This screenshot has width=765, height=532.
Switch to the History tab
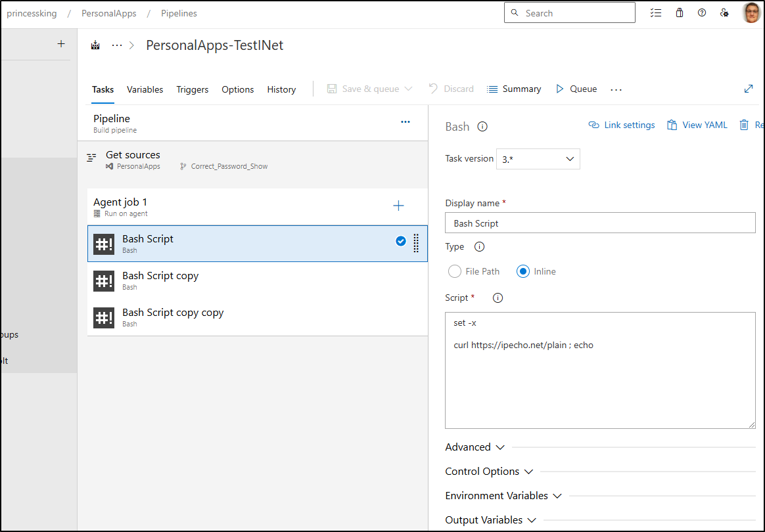[281, 90]
